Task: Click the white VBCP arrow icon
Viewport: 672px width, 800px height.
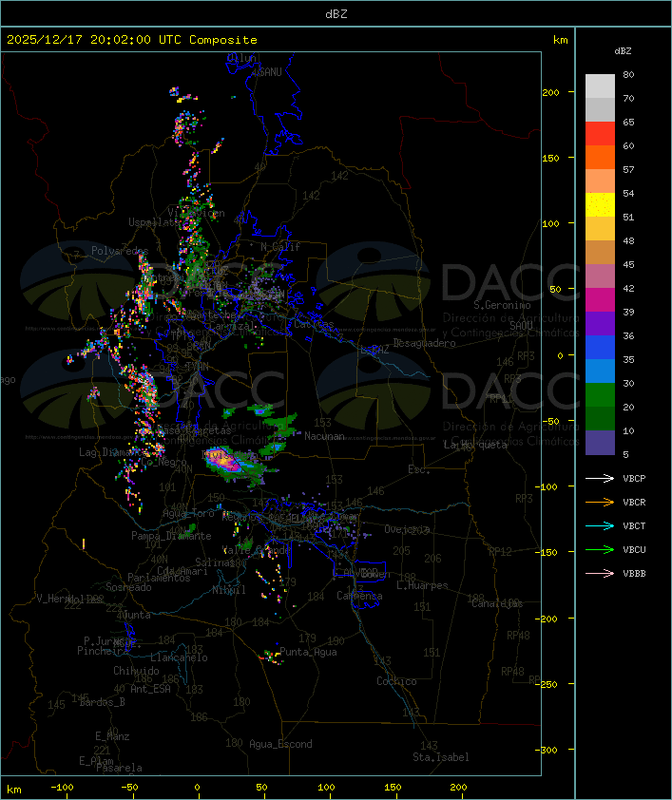Action: click(x=600, y=478)
